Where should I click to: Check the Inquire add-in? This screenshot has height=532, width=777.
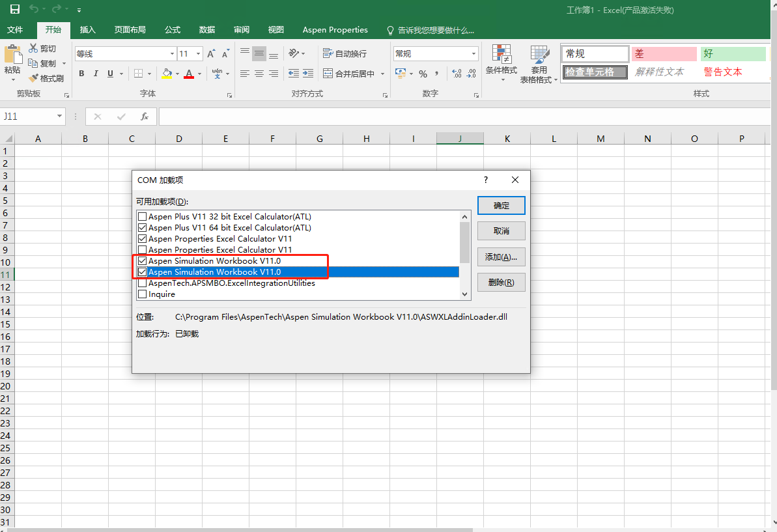coord(142,294)
